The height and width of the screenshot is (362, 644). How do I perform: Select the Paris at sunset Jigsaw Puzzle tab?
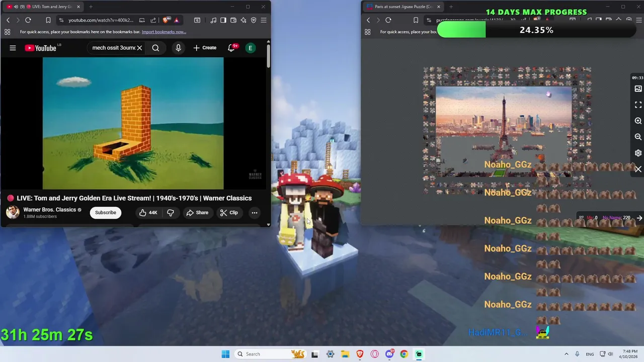(x=403, y=7)
